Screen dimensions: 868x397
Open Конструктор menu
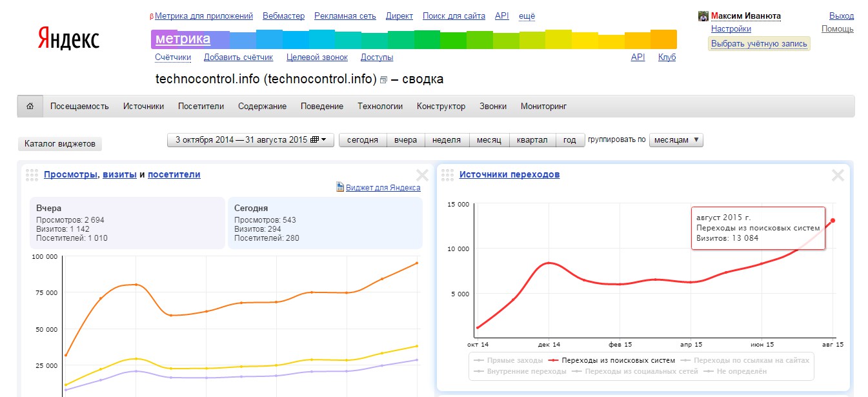point(441,107)
